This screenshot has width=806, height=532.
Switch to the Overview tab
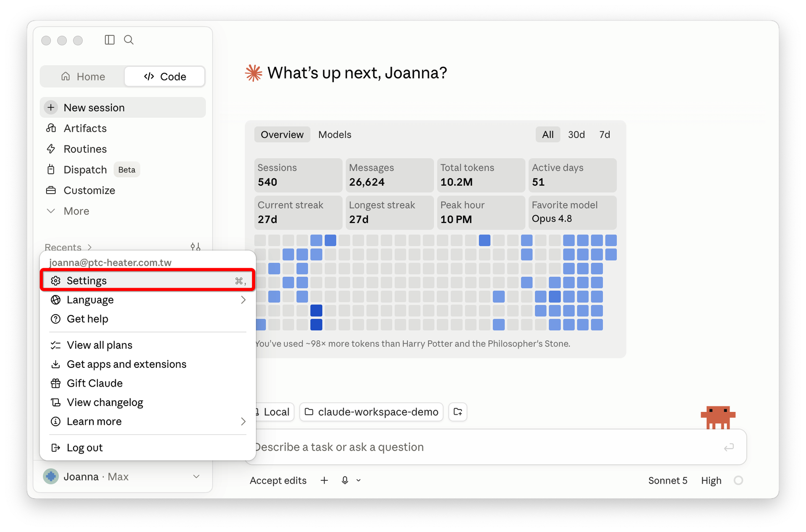[282, 134]
